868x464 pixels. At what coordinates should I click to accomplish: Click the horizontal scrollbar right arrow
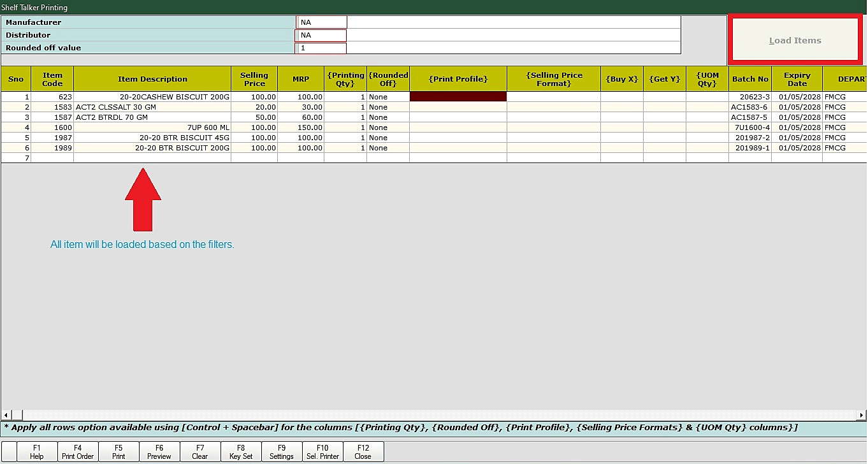862,415
